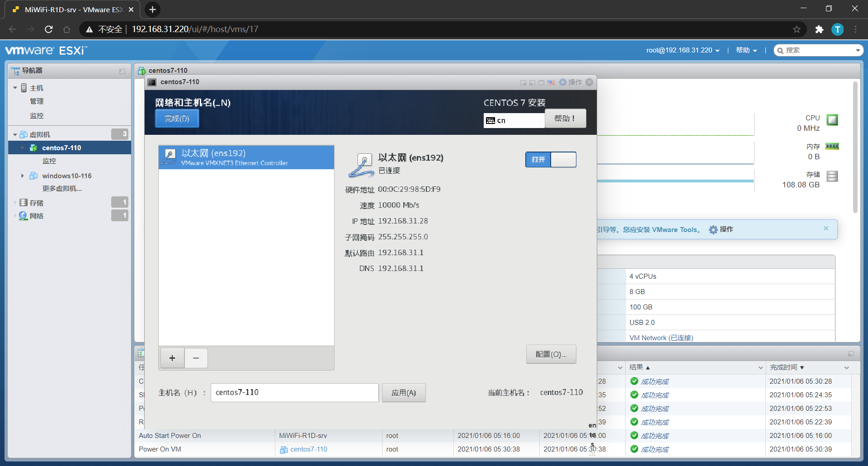The height and width of the screenshot is (466, 868).
Task: Click the 帮助！ help button
Action: (x=565, y=119)
